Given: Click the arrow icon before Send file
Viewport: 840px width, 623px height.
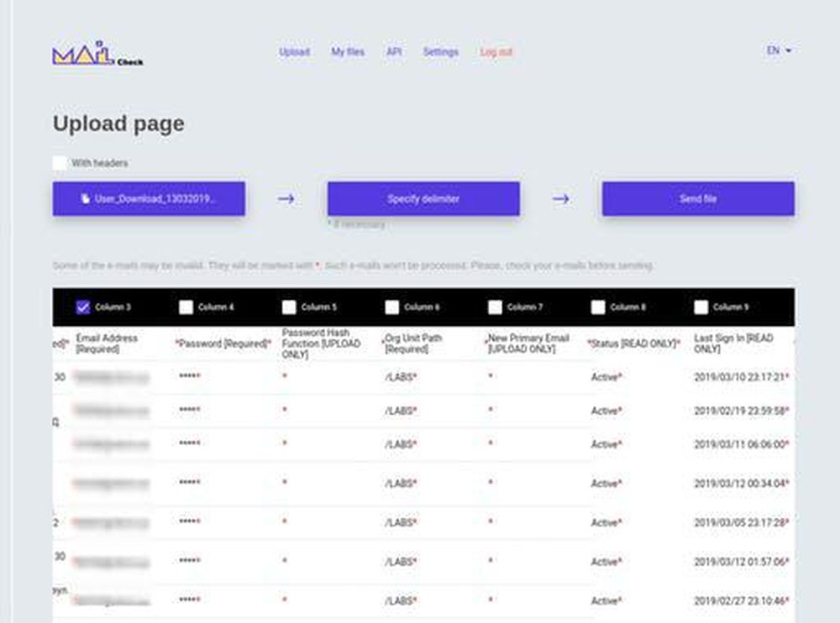Looking at the screenshot, I should 561,199.
